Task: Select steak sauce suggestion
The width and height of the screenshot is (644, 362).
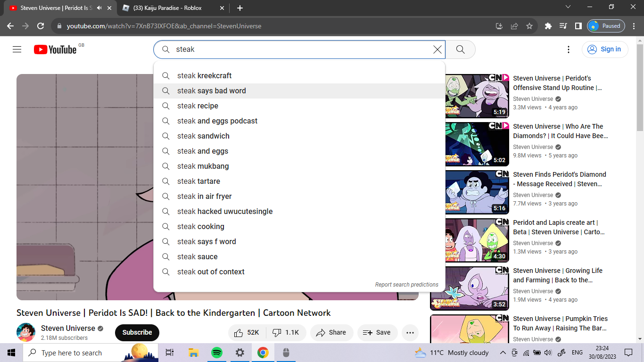Action: pyautogui.click(x=299, y=257)
